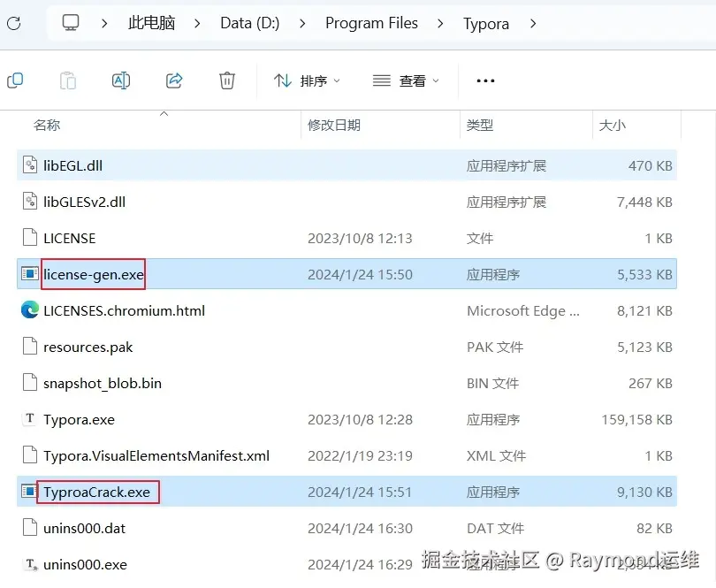716x588 pixels.
Task: Click the libEGL.dll file icon
Action: (30, 165)
